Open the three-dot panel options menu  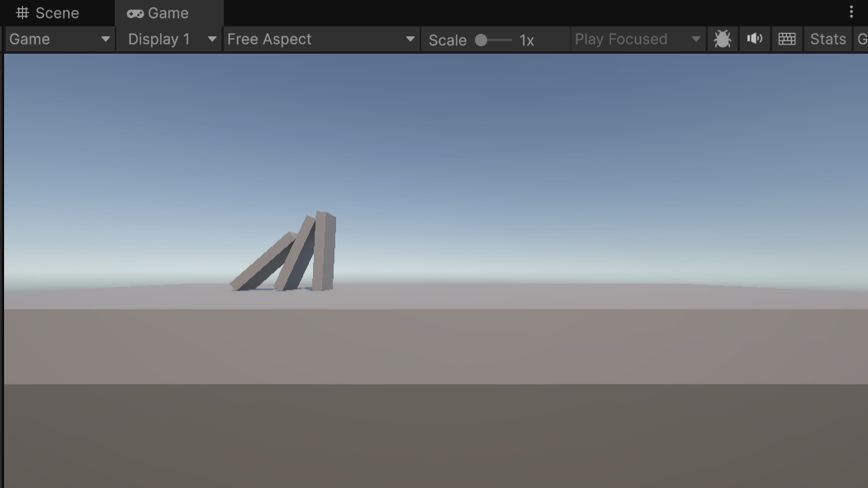(x=851, y=12)
